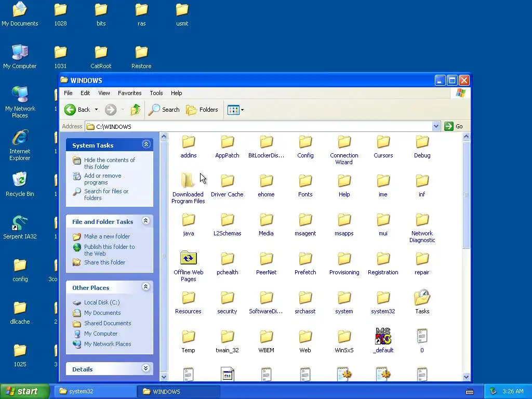The width and height of the screenshot is (532, 399).
Task: Select the security folder
Action: coord(228,303)
